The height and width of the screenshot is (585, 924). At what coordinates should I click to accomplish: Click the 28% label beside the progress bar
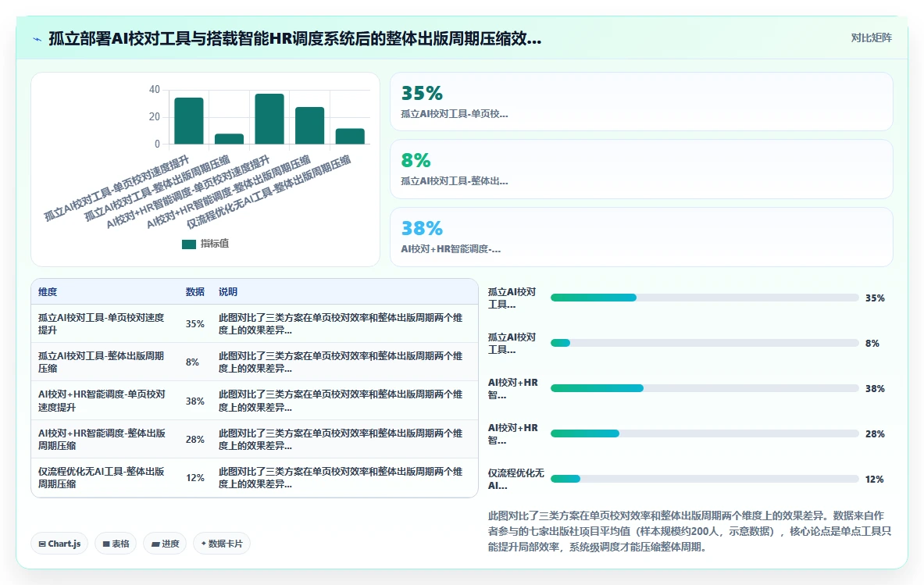[875, 433]
